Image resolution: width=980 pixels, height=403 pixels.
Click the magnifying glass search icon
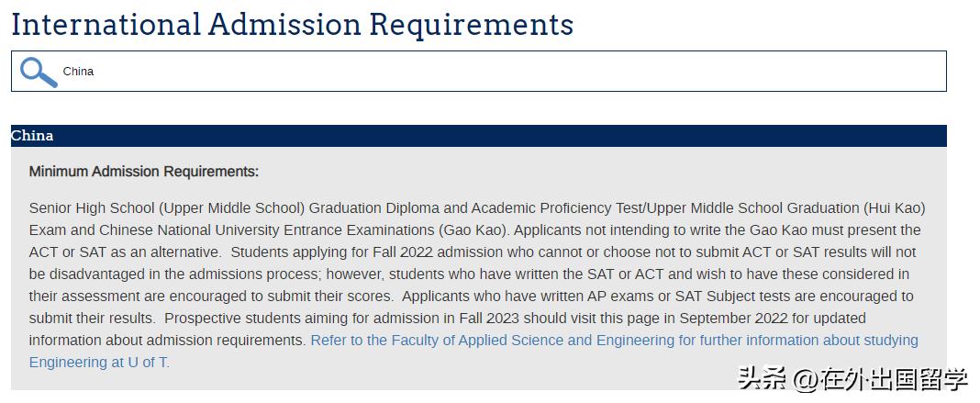(x=39, y=72)
